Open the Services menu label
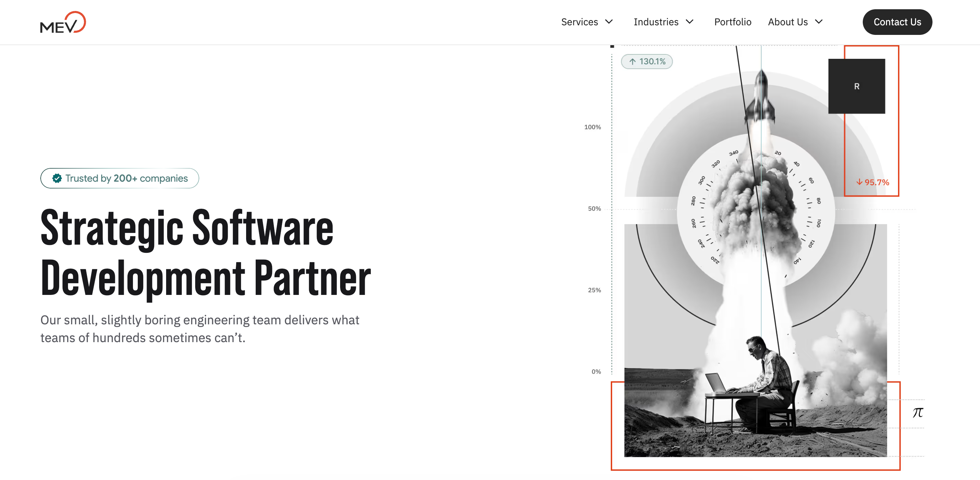This screenshot has height=480, width=980. coord(579,22)
